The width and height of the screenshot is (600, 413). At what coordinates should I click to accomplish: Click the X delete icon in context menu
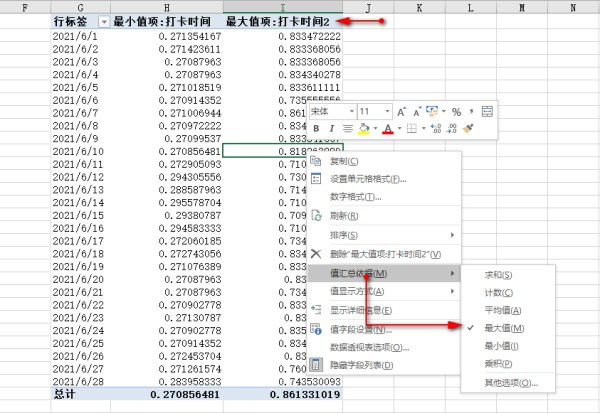coord(316,253)
